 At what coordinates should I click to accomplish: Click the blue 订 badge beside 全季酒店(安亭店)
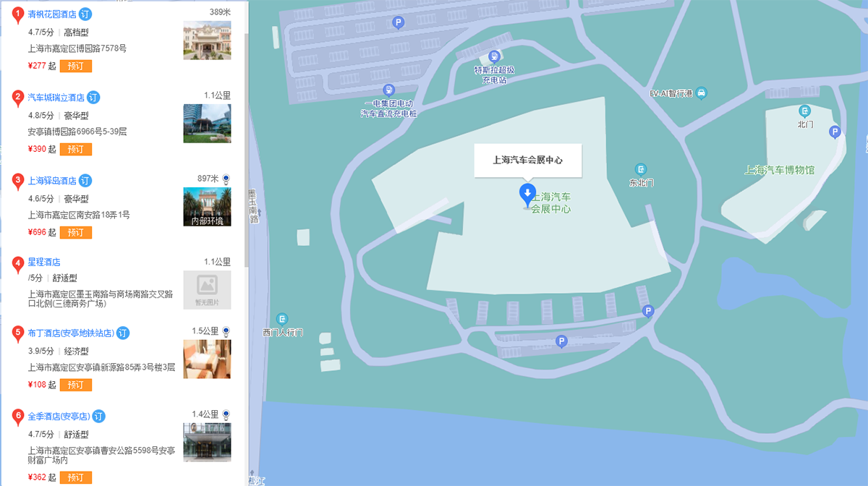click(99, 417)
